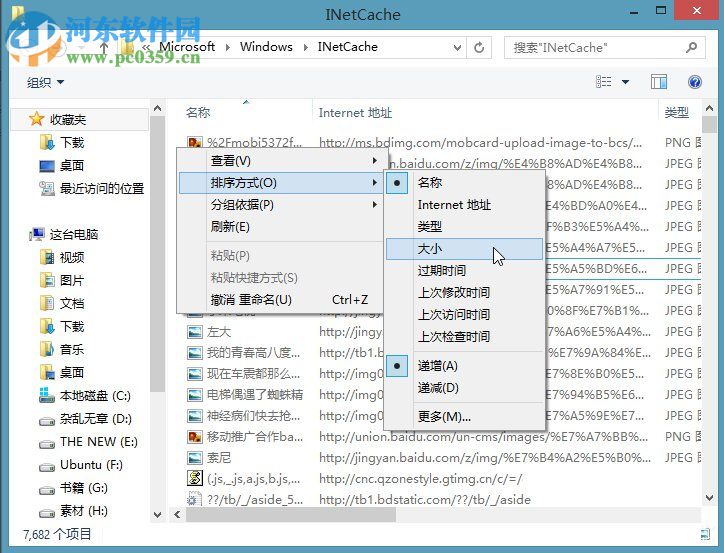Sort by 类型 option
Viewport: 724px width, 553px height.
click(x=465, y=227)
